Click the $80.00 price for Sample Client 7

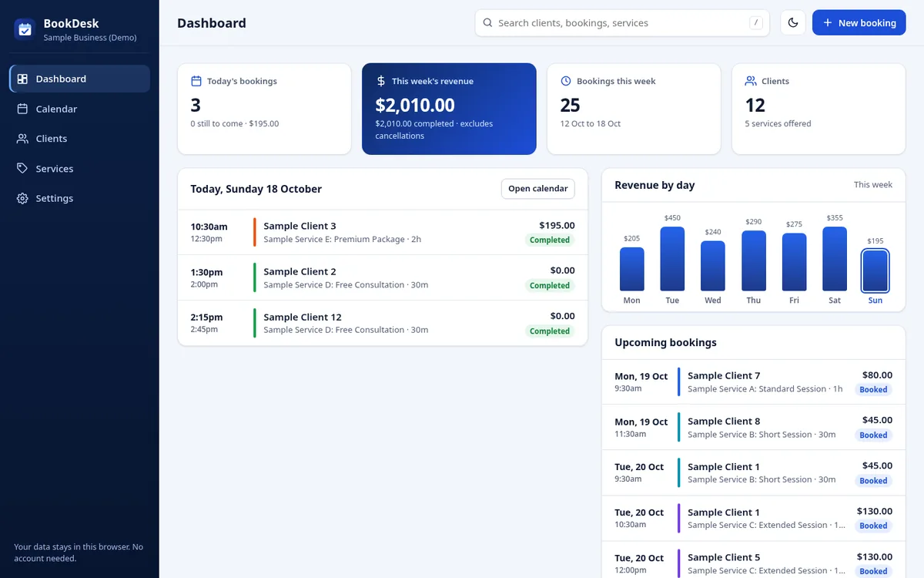[878, 375]
